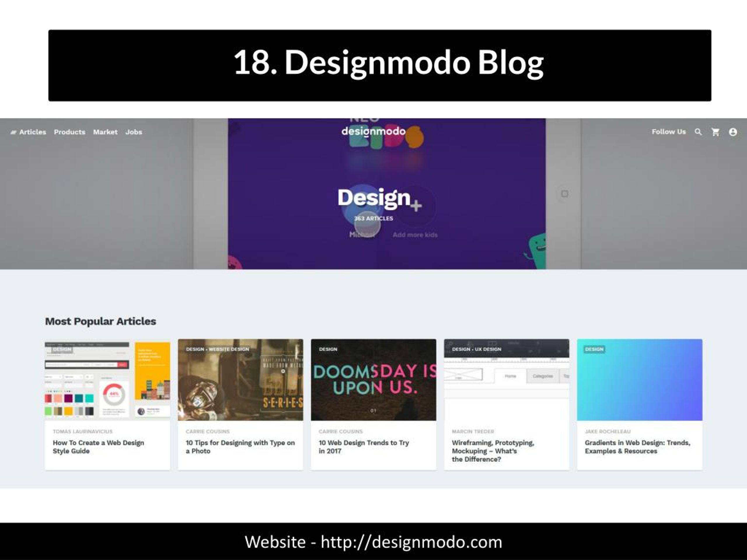This screenshot has height=560, width=747.
Task: Click the DESIGN · UX DESIGN tag
Action: (x=477, y=349)
